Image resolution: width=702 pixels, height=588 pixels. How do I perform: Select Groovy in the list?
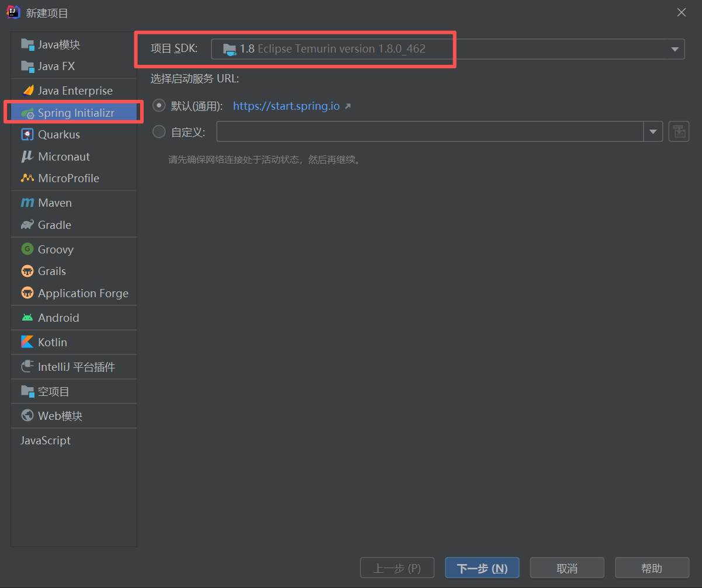(x=74, y=249)
